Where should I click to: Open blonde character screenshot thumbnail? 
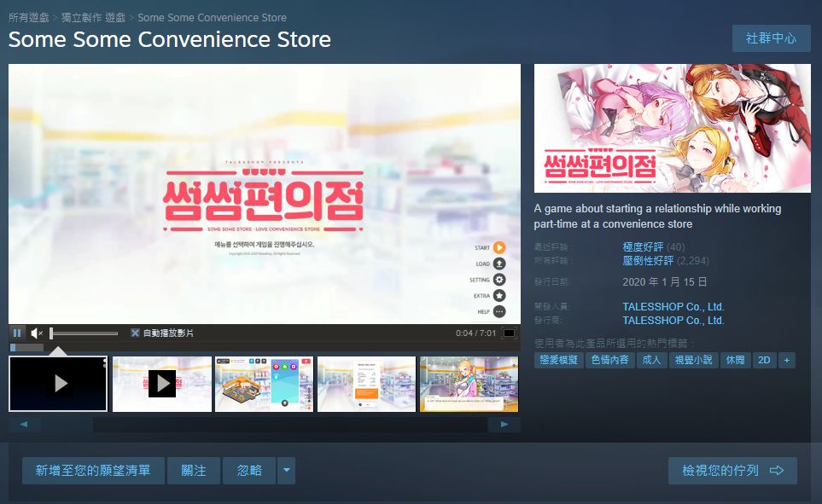pos(469,384)
